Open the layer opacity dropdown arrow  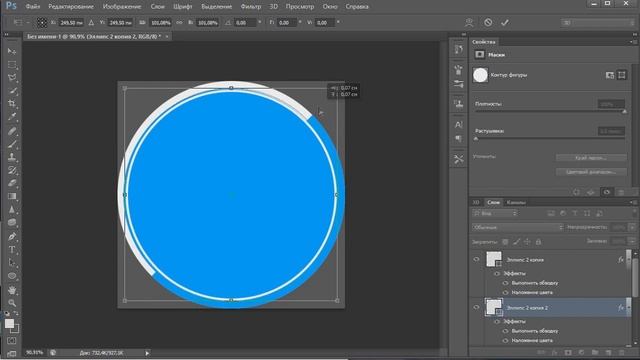(x=632, y=227)
